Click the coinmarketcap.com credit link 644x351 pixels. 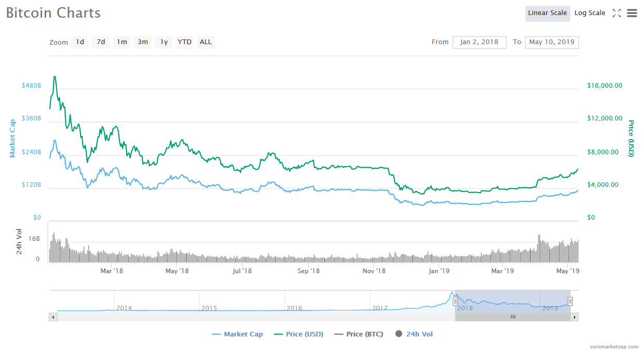(x=614, y=346)
